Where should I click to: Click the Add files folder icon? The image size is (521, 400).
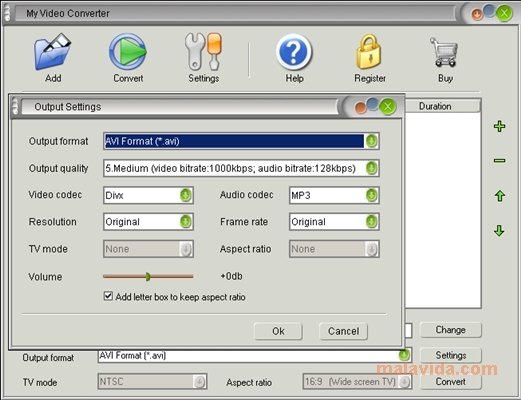[53, 51]
